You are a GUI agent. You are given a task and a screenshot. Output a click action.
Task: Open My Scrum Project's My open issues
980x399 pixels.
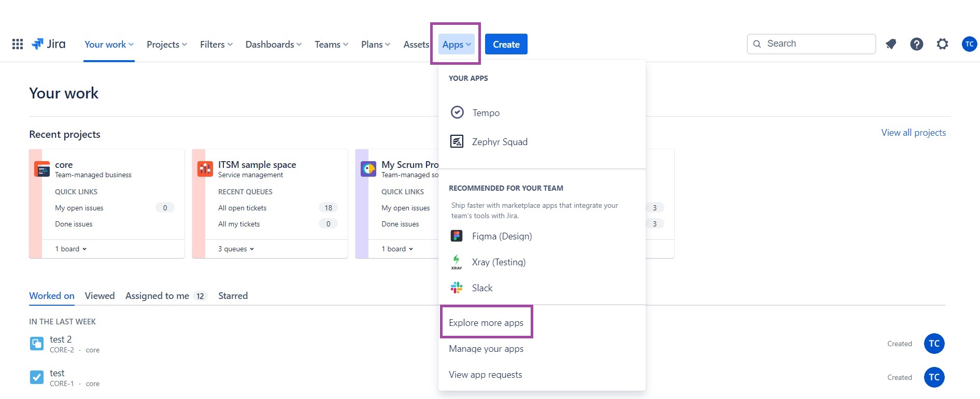pyautogui.click(x=406, y=208)
